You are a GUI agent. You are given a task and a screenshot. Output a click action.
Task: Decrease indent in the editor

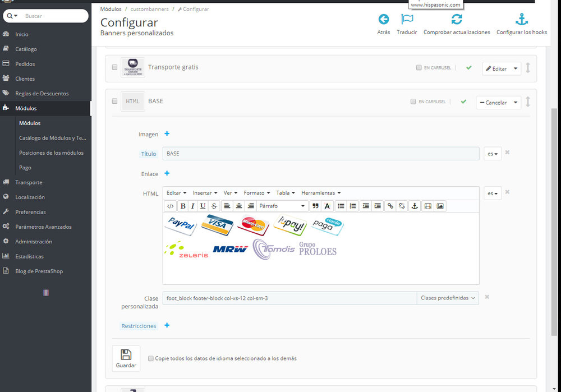pos(366,206)
